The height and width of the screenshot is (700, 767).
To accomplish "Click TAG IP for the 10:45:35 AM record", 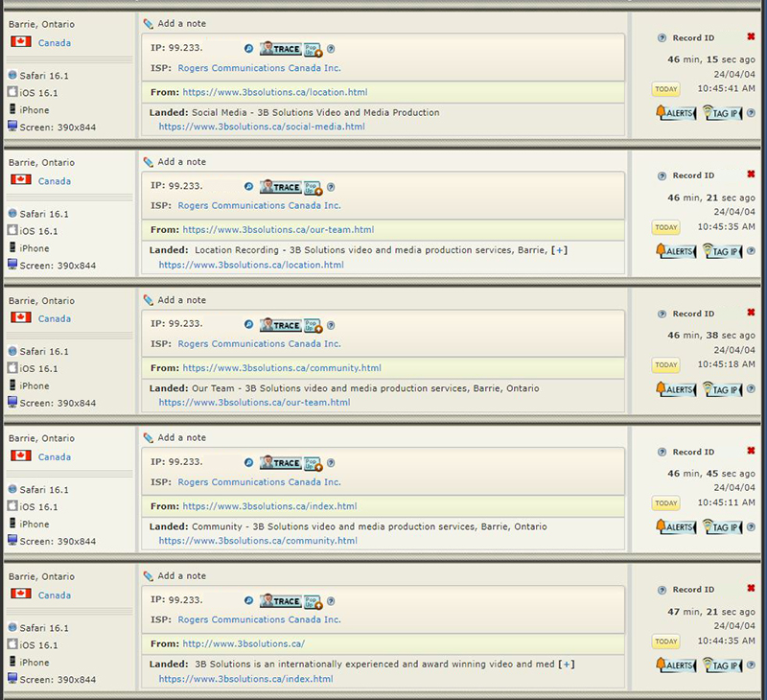I will coord(723,251).
